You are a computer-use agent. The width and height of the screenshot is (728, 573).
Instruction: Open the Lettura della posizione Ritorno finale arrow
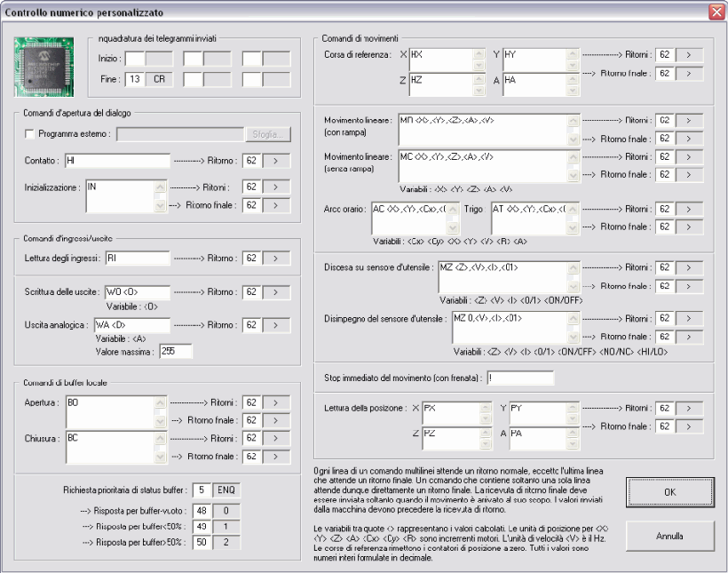click(x=689, y=426)
